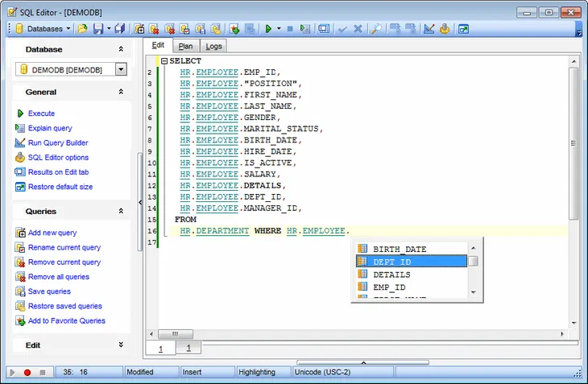Expand the bottom results splitter arrow

point(363,362)
